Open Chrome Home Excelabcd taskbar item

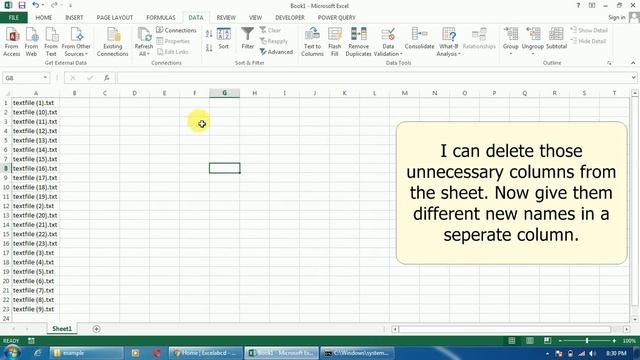tap(206, 353)
